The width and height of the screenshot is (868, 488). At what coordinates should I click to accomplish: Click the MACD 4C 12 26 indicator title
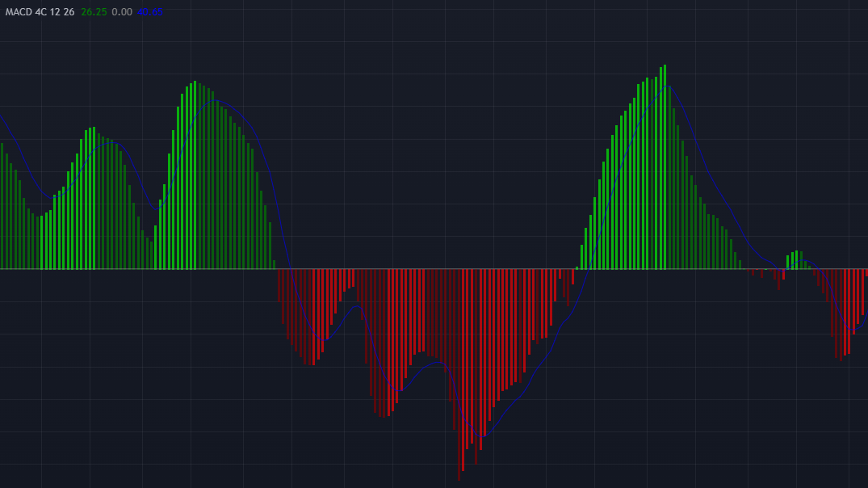40,12
